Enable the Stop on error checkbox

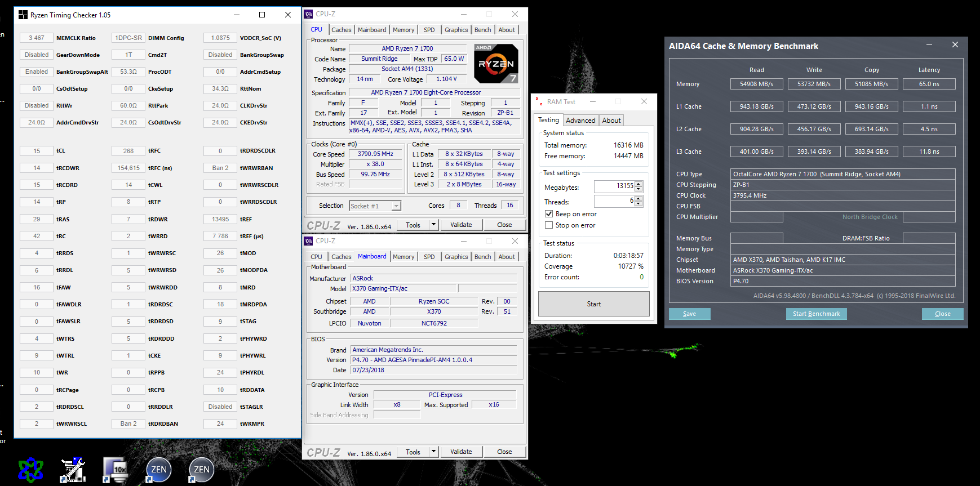[x=549, y=225]
